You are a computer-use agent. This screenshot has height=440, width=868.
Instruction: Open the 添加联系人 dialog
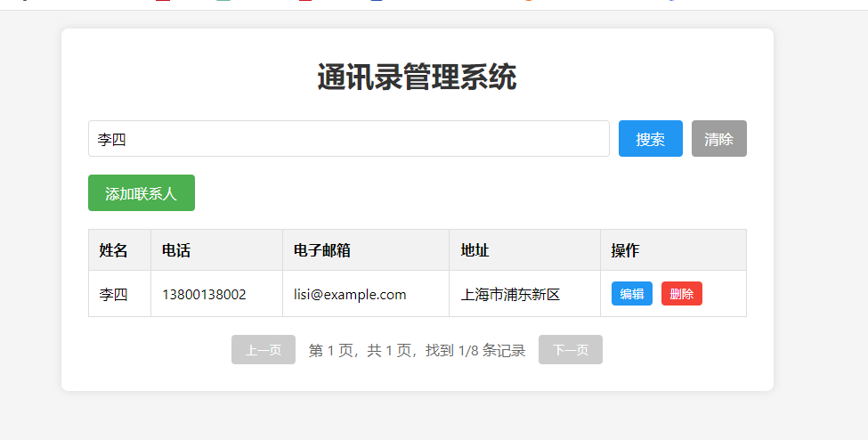(142, 193)
